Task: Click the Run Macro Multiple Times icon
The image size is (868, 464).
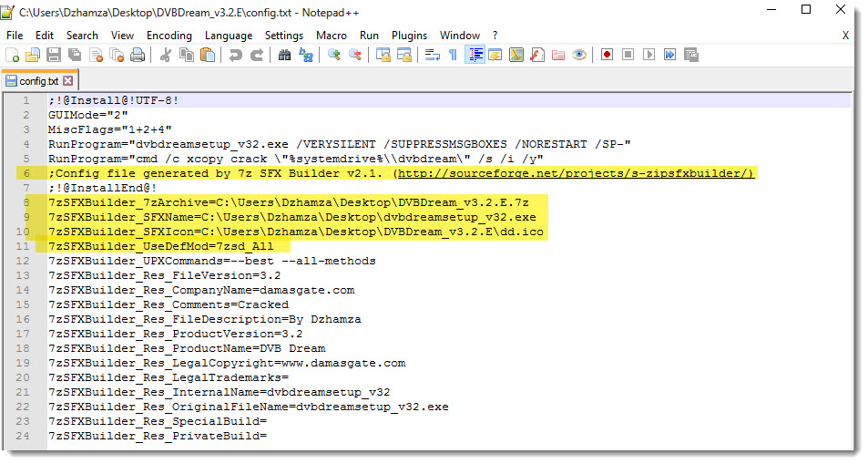Action: 669,55
